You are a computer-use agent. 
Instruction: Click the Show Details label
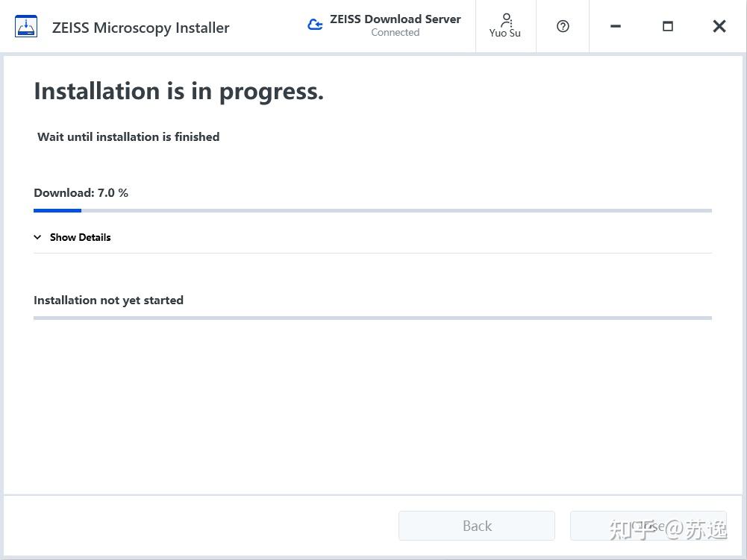pyautogui.click(x=80, y=237)
